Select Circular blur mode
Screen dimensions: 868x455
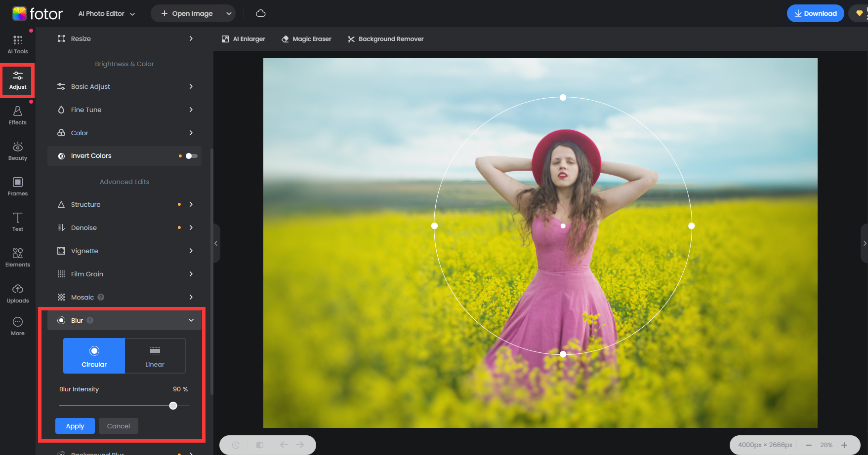pos(94,356)
